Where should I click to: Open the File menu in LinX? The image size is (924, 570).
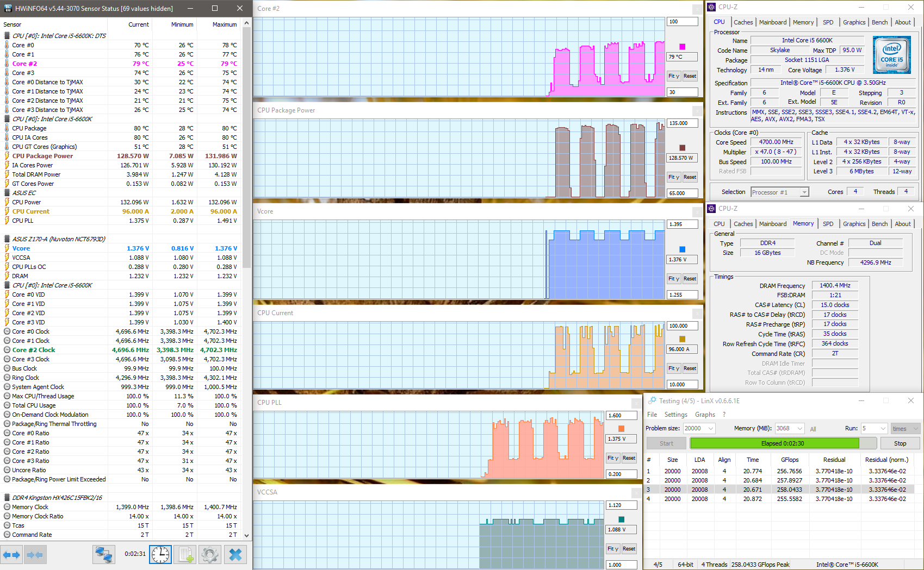(652, 415)
